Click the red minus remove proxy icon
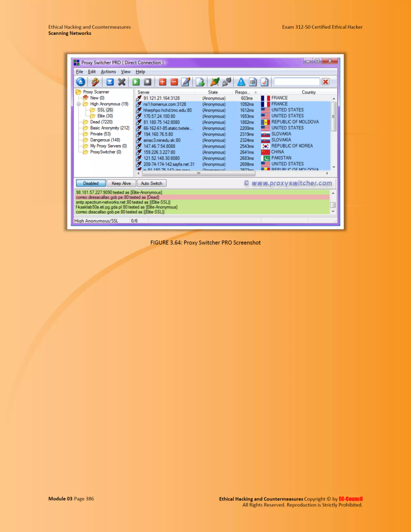The width and height of the screenshot is (411, 532). pyautogui.click(x=174, y=82)
